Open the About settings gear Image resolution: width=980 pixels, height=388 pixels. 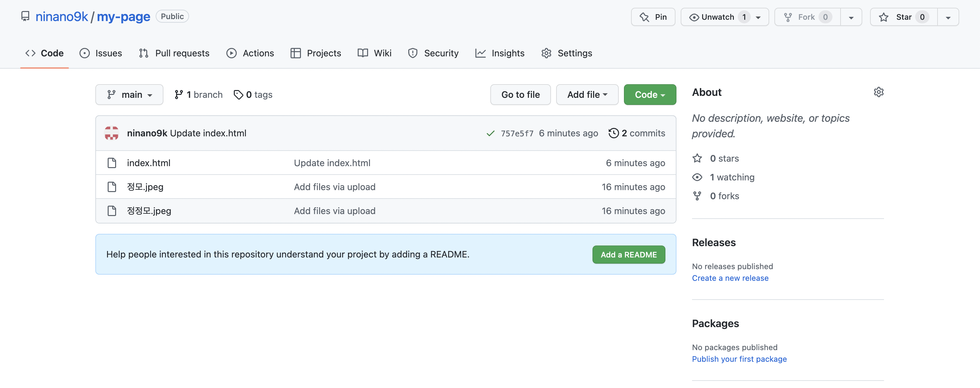[x=878, y=92]
